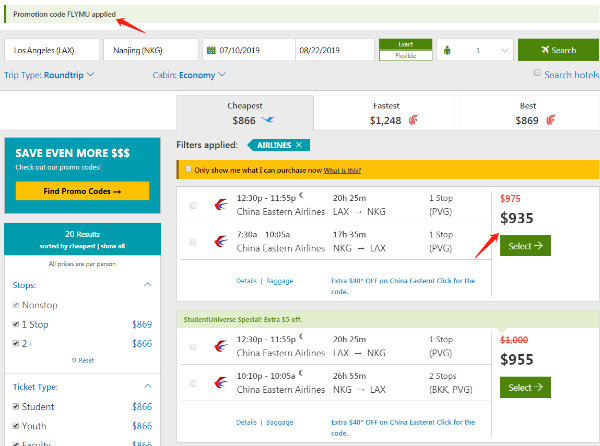Click the Los Angeles (LAX) origin field
The width and height of the screenshot is (600, 446).
coord(52,50)
